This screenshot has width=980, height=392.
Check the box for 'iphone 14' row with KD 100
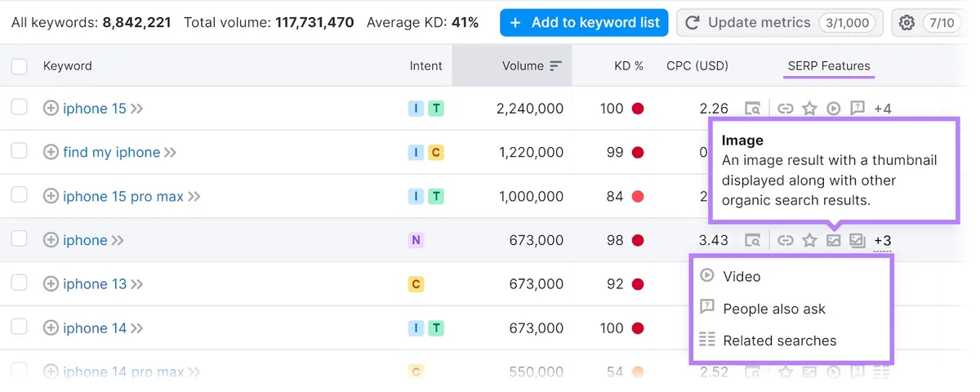(x=19, y=327)
